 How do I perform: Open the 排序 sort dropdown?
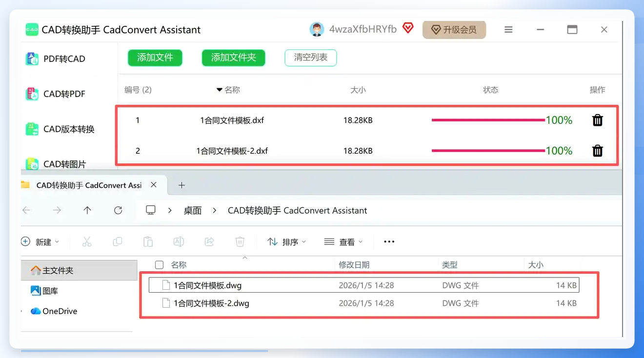pyautogui.click(x=287, y=242)
